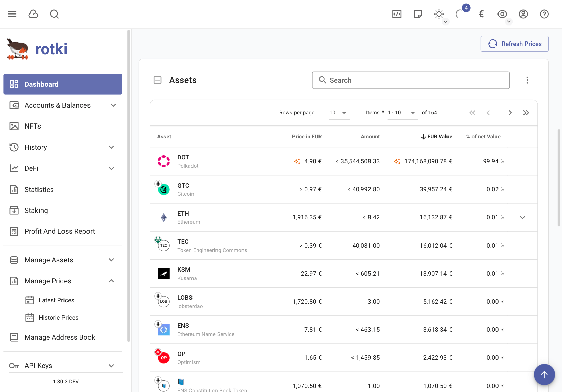This screenshot has height=392, width=562.
Task: Sort by the EUR Value column
Action: click(x=436, y=137)
